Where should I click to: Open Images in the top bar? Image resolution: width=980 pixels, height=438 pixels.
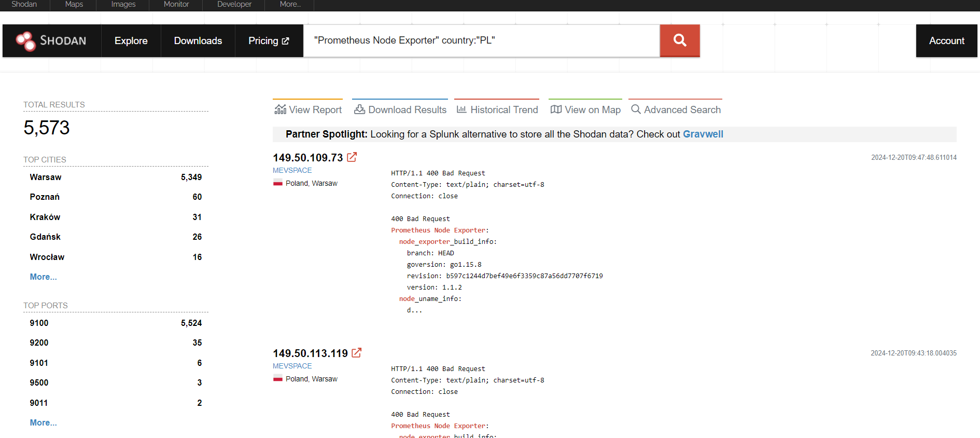[123, 4]
